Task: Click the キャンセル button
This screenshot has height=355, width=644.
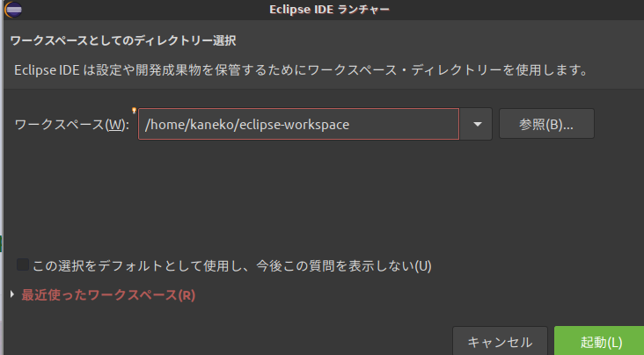Action: pyautogui.click(x=500, y=341)
